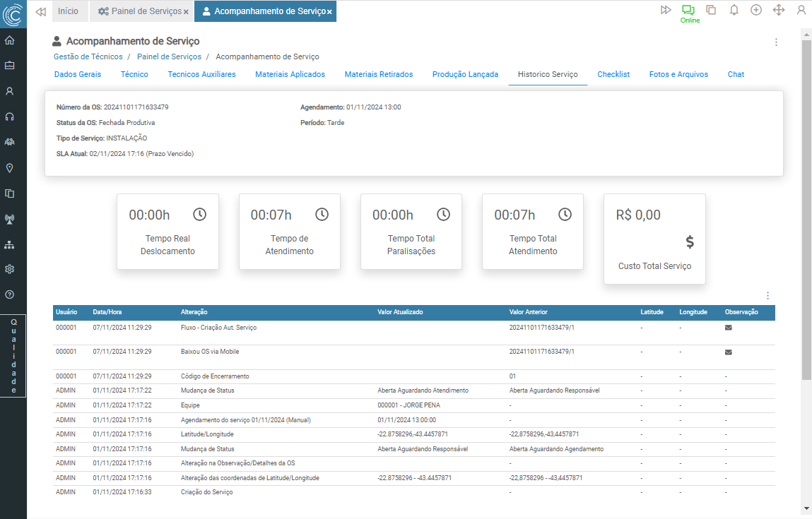Screen dimensions: 812x519
Task: Click the scroll down arrow on scrollbar
Action: 806,508
